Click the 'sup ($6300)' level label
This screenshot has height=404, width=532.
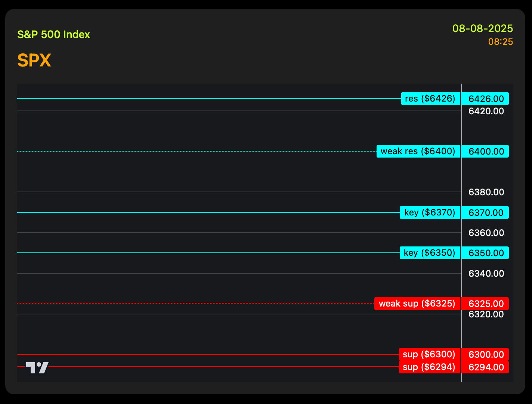coord(430,354)
